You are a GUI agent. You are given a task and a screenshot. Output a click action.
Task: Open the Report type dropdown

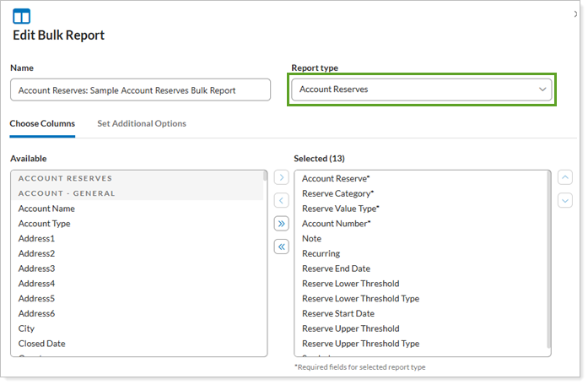(421, 89)
